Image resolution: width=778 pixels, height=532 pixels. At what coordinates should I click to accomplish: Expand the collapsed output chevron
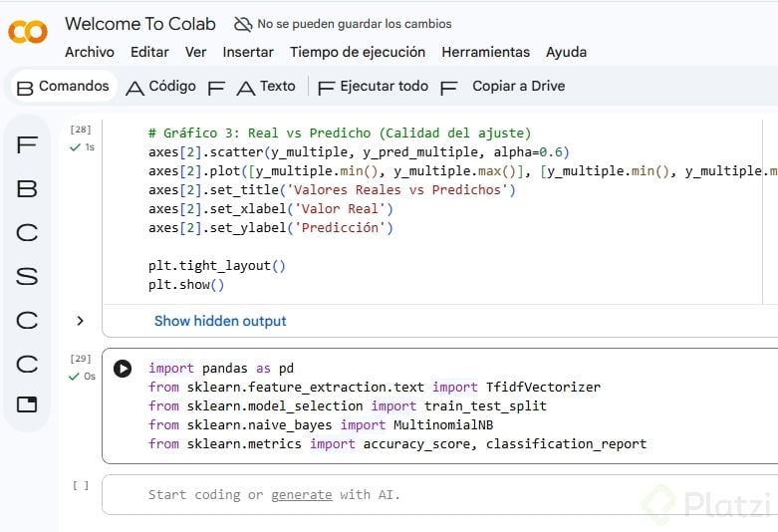click(81, 321)
